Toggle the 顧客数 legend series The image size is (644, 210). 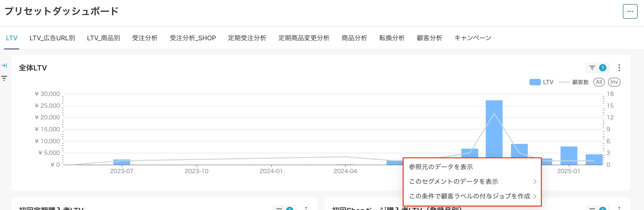pos(573,82)
